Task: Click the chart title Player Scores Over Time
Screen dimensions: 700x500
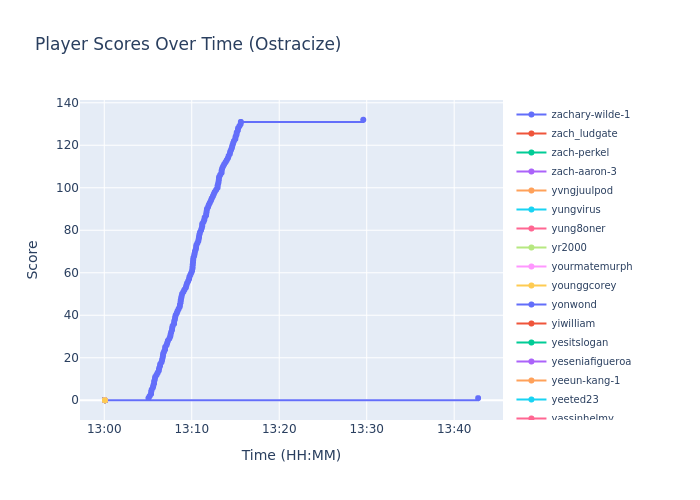Action: pyautogui.click(x=188, y=45)
